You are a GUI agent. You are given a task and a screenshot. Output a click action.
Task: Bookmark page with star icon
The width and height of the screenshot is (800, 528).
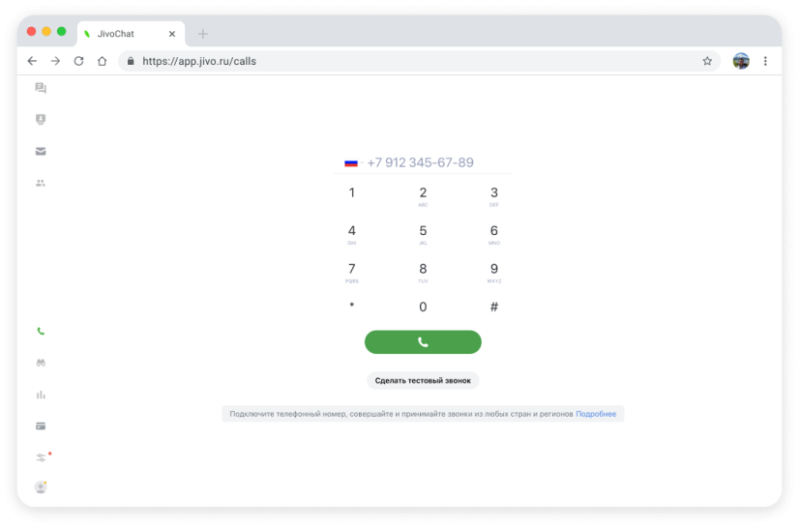coord(707,61)
